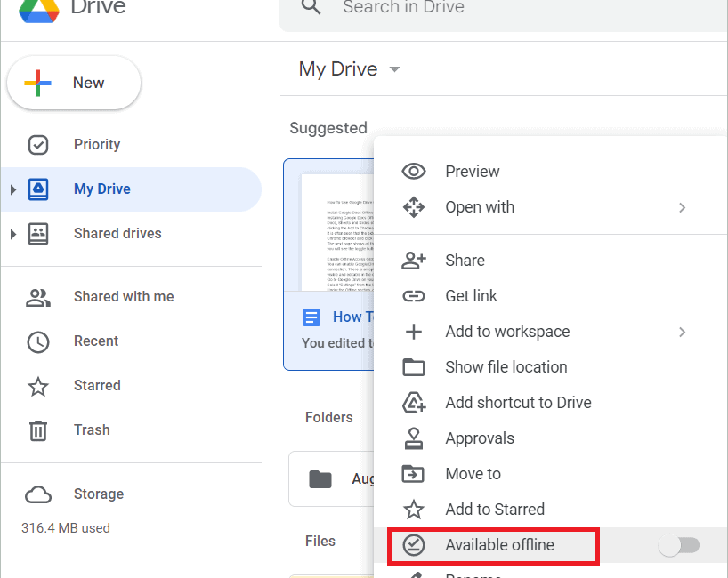The image size is (728, 578).
Task: Open Recent files
Action: (96, 341)
